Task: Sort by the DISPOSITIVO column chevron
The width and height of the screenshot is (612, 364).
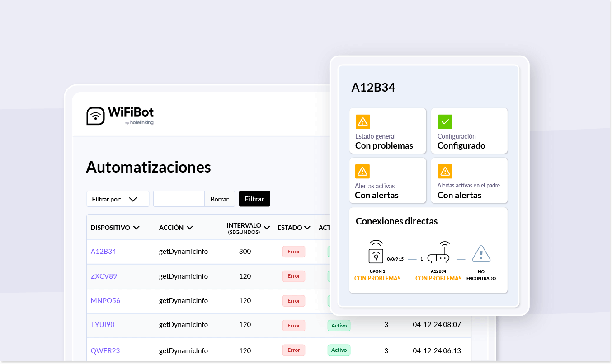Action: (136, 228)
